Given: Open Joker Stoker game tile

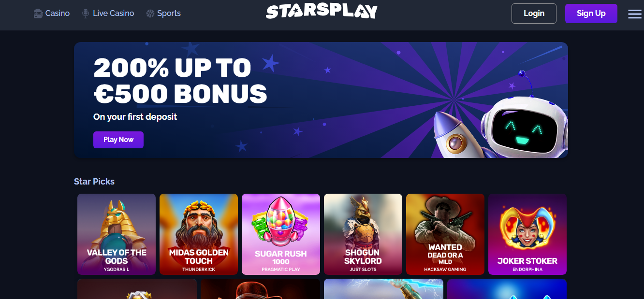Looking at the screenshot, I should pos(527,234).
